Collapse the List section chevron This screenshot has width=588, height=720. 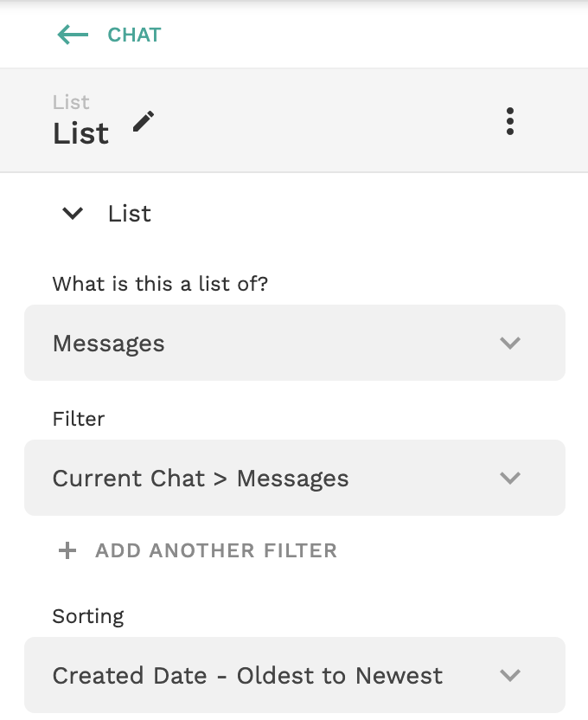point(73,214)
